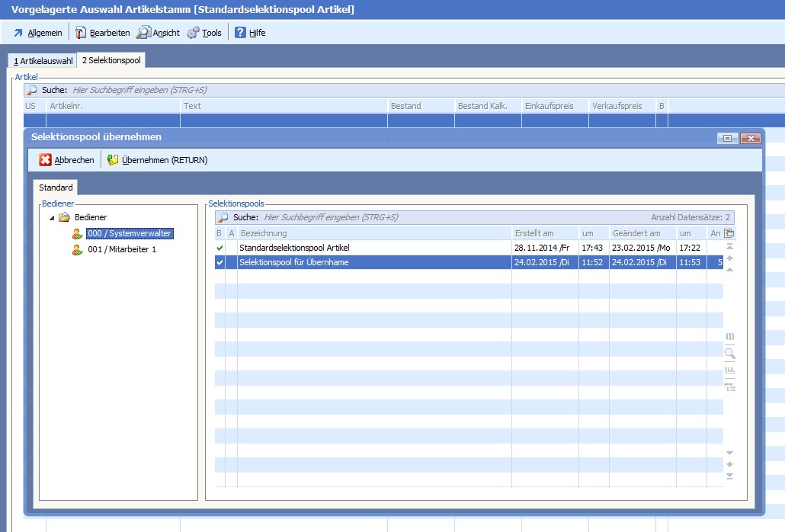
Task: Jump to first record arrow in Selektionspools
Action: coord(729,247)
